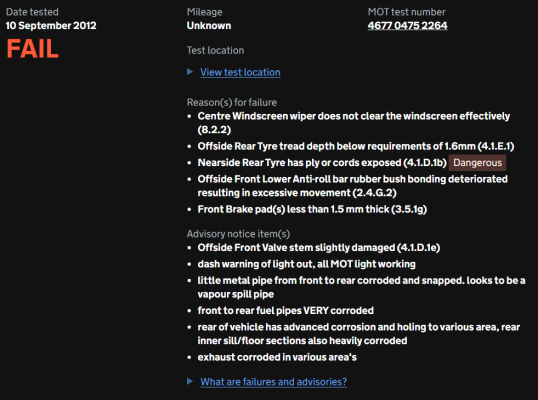Select the date 10 September 2012
This screenshot has height=400, width=538.
51,26
